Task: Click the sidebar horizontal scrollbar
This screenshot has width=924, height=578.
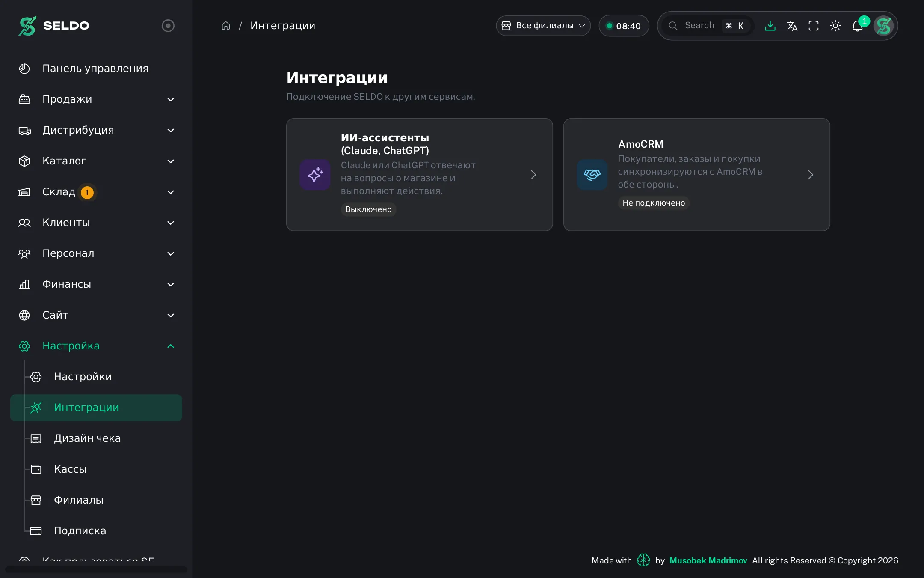Action: tap(96, 569)
